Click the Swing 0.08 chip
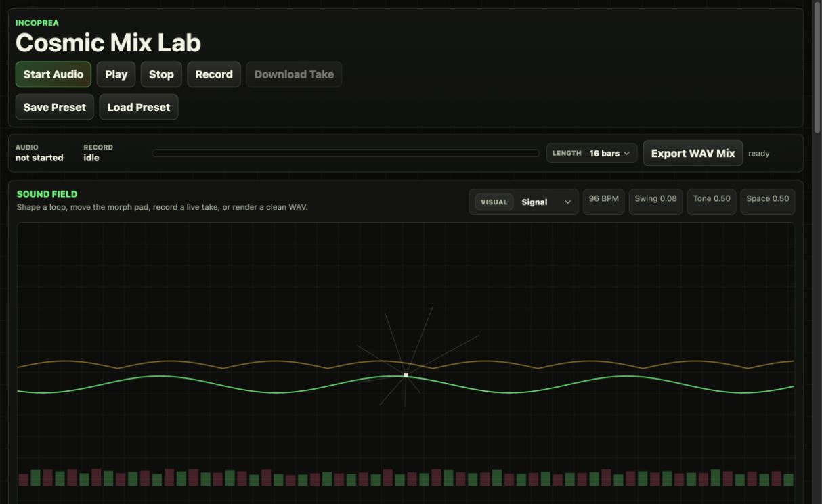The width and height of the screenshot is (822, 504). click(x=655, y=202)
